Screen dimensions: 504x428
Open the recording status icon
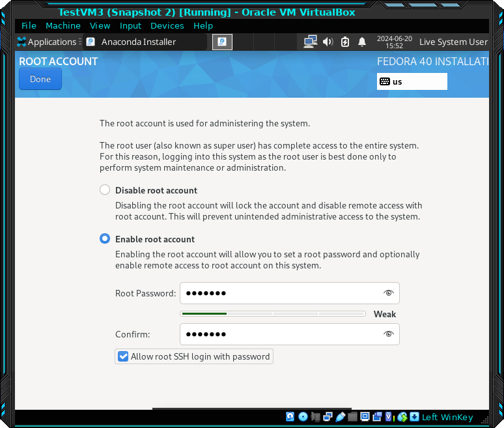(x=377, y=417)
